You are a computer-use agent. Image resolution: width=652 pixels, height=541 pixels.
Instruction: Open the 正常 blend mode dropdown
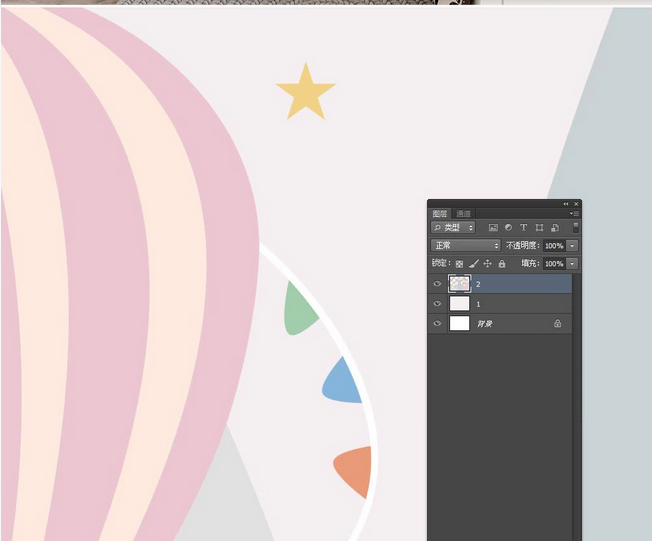tap(465, 245)
